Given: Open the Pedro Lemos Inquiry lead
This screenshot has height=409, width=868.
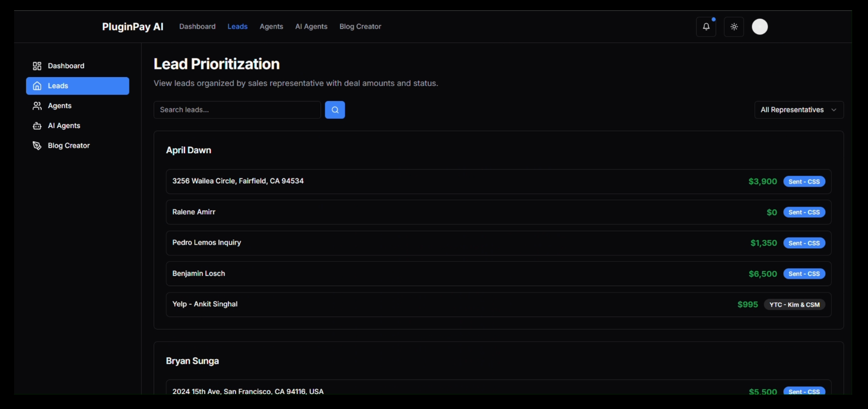Looking at the screenshot, I should point(498,243).
